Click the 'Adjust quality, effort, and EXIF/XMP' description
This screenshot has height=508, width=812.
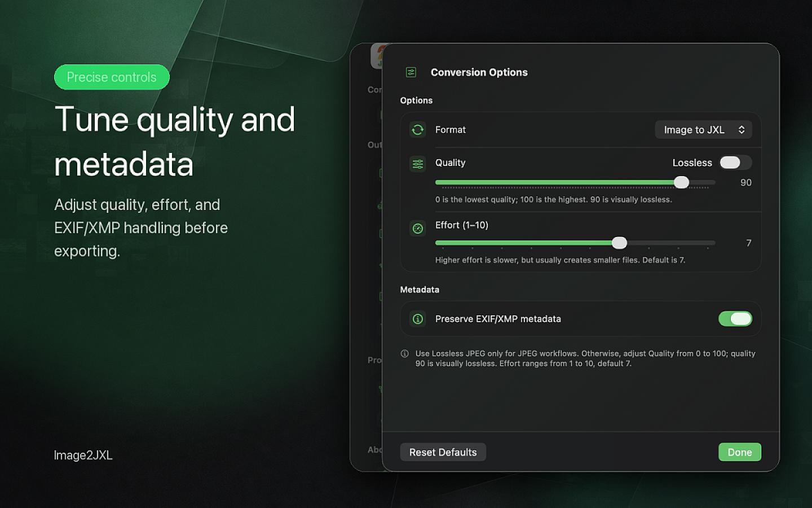141,227
